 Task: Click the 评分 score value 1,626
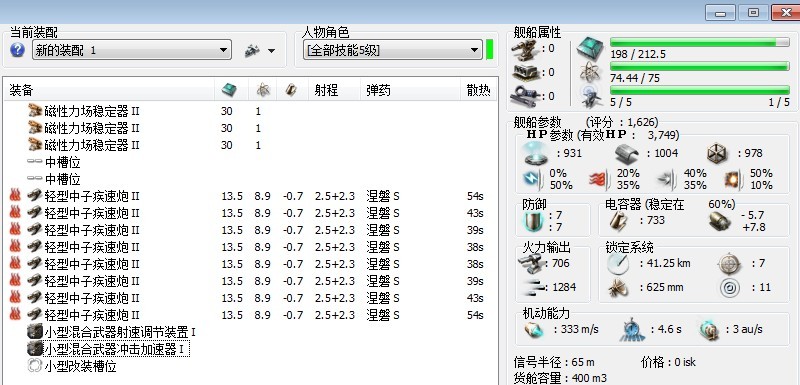pyautogui.click(x=642, y=122)
